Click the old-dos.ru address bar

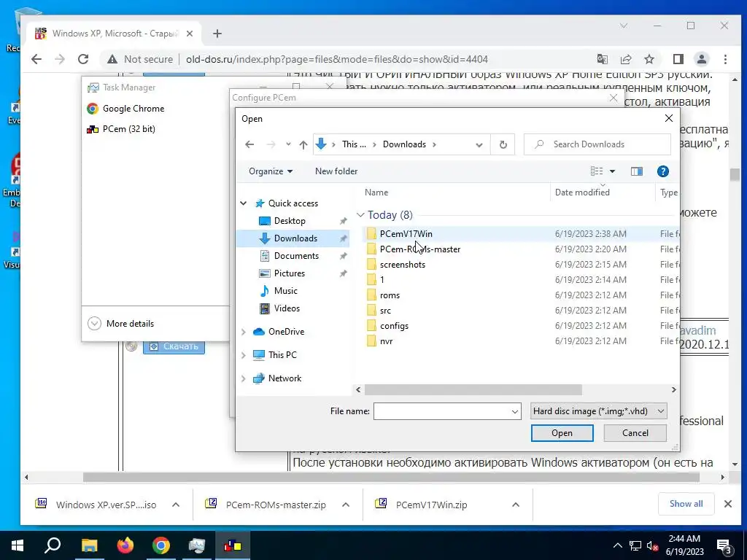click(336, 59)
